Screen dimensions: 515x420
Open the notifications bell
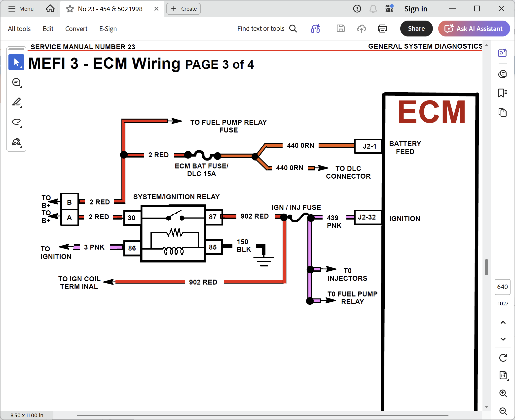[373, 9]
